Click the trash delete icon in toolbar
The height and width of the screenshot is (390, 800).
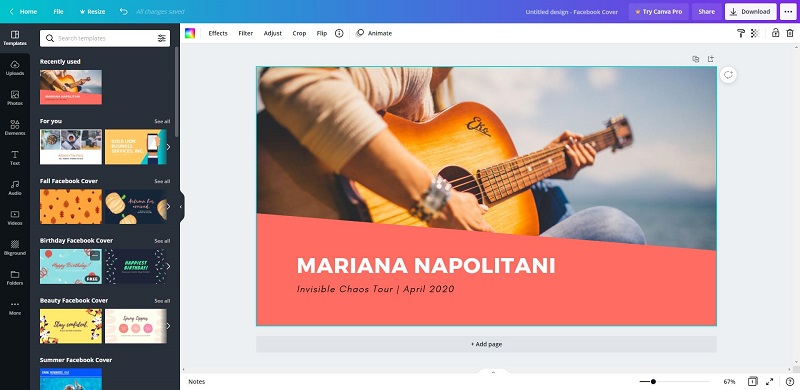789,33
